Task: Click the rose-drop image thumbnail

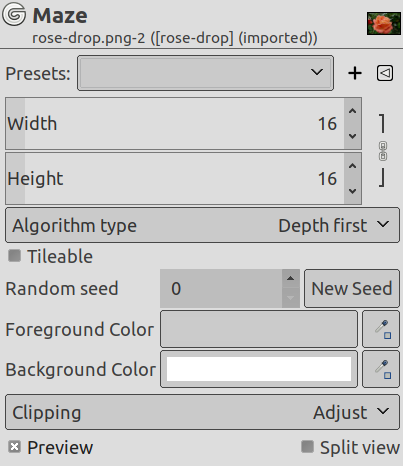Action: (x=384, y=23)
